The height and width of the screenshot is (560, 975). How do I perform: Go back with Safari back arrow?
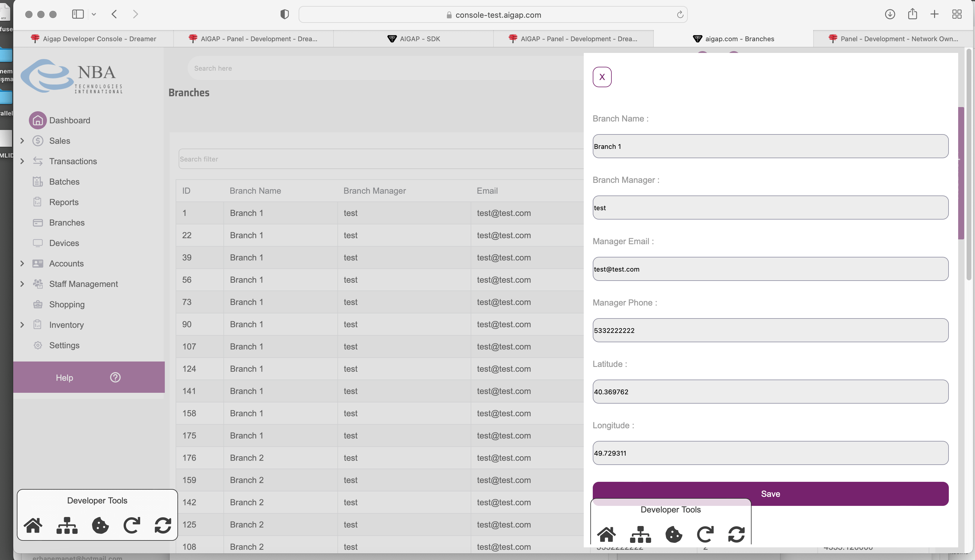coord(114,14)
